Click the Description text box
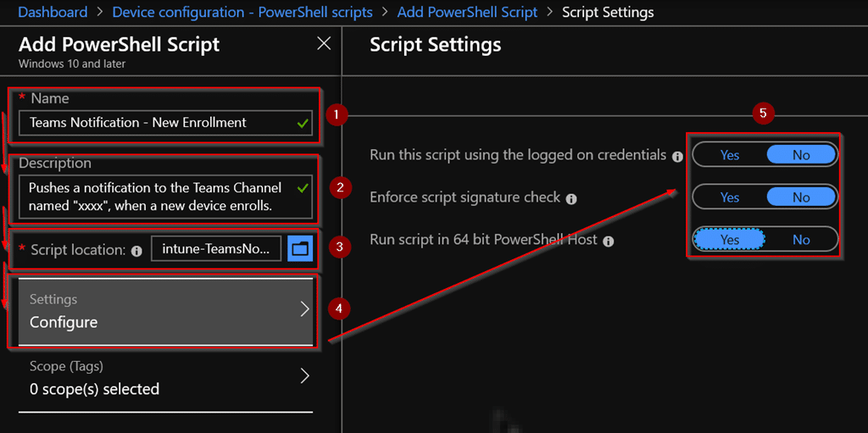This screenshot has width=868, height=433. tap(165, 197)
